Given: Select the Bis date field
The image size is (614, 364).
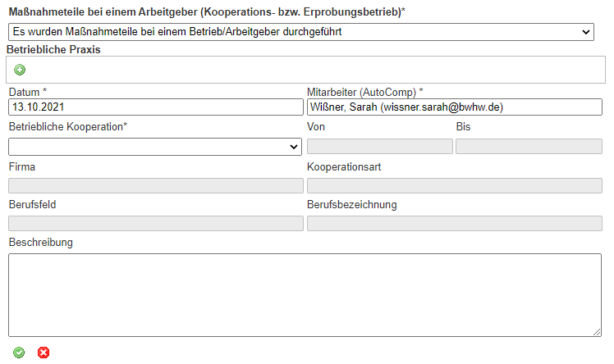Looking at the screenshot, I should [x=529, y=147].
